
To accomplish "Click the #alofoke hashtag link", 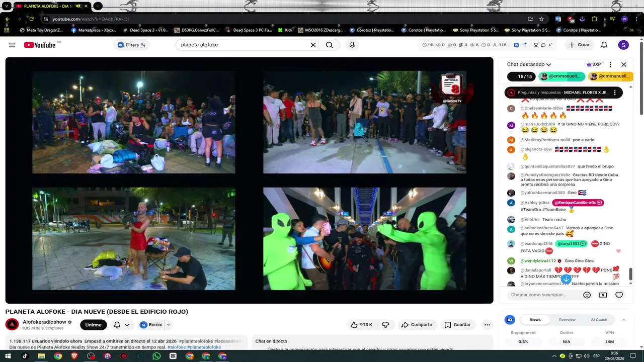I will tap(177, 347).
